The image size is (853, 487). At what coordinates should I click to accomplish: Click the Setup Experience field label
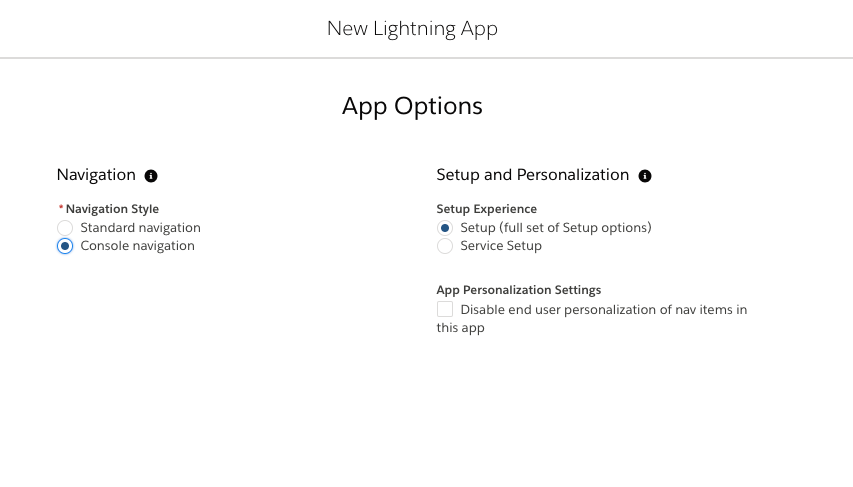[x=486, y=209]
